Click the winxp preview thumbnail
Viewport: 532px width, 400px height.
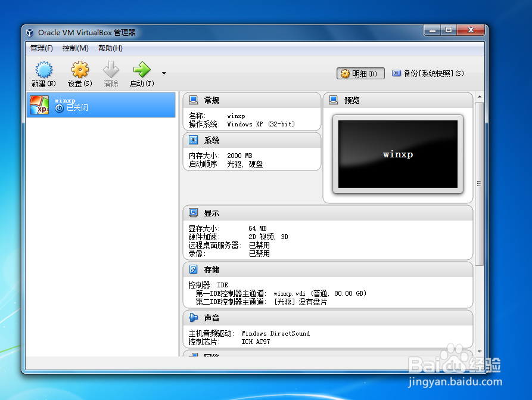point(397,154)
